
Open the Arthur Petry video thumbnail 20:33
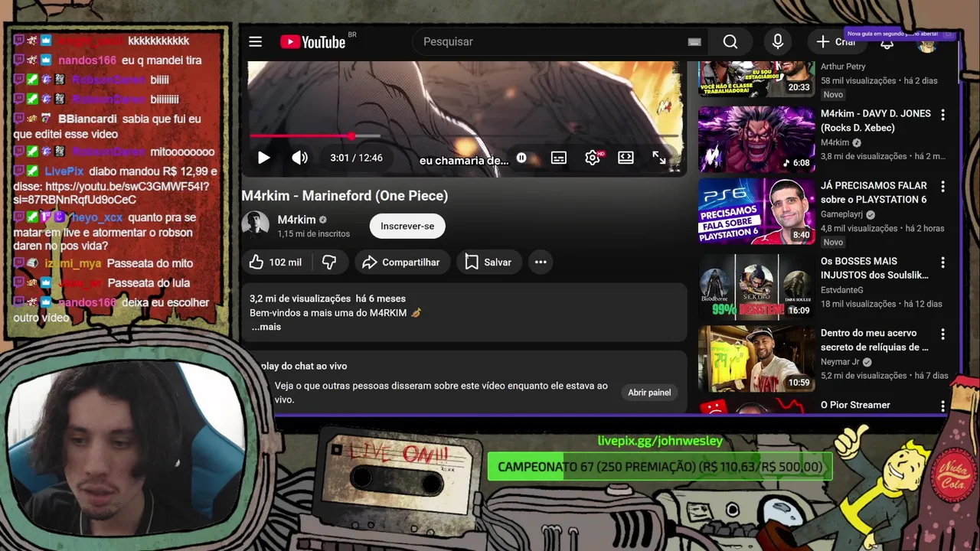[756, 79]
